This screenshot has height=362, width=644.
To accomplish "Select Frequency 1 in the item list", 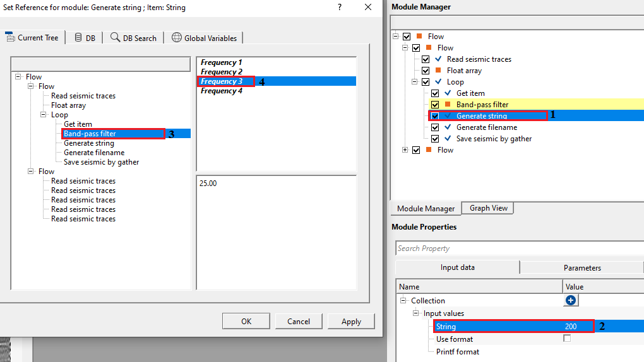I will click(221, 62).
